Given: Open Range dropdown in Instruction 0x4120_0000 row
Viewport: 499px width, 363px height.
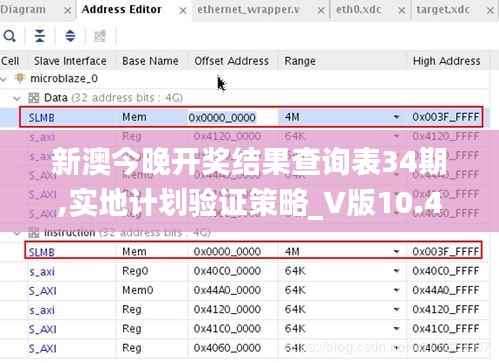Looking at the screenshot, I should 396,310.
